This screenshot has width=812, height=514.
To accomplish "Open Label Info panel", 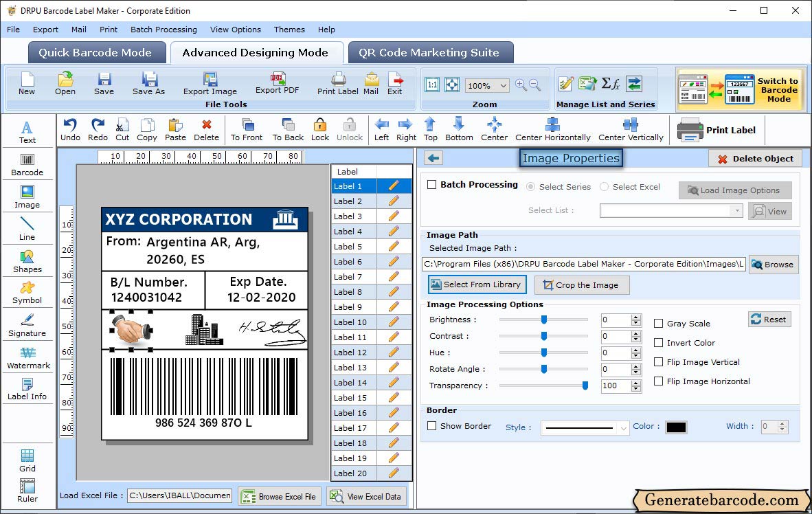I will pyautogui.click(x=27, y=389).
